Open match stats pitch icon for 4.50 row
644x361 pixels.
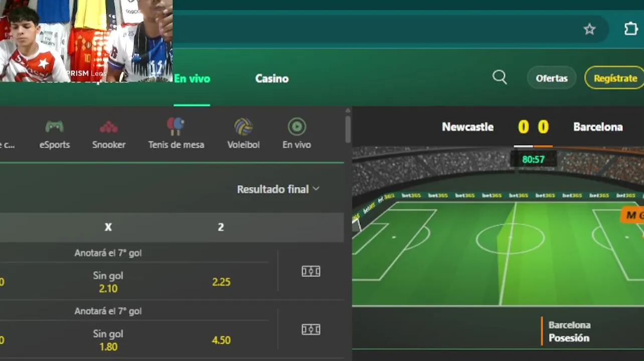(x=311, y=329)
